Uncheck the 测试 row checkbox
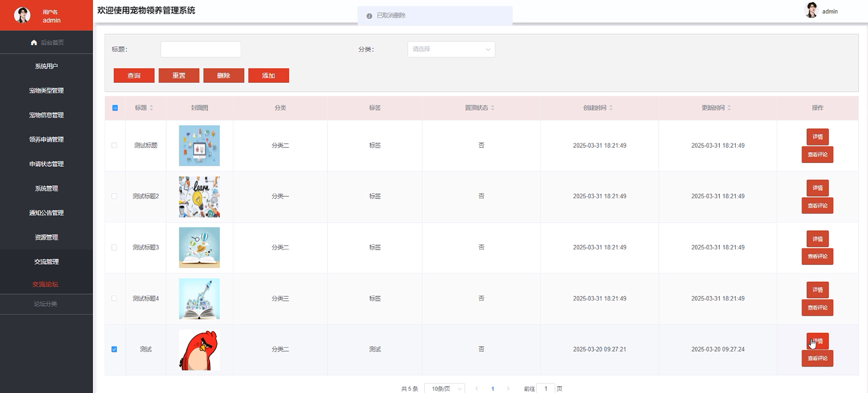Viewport: 868px width, 393px height. [x=114, y=349]
